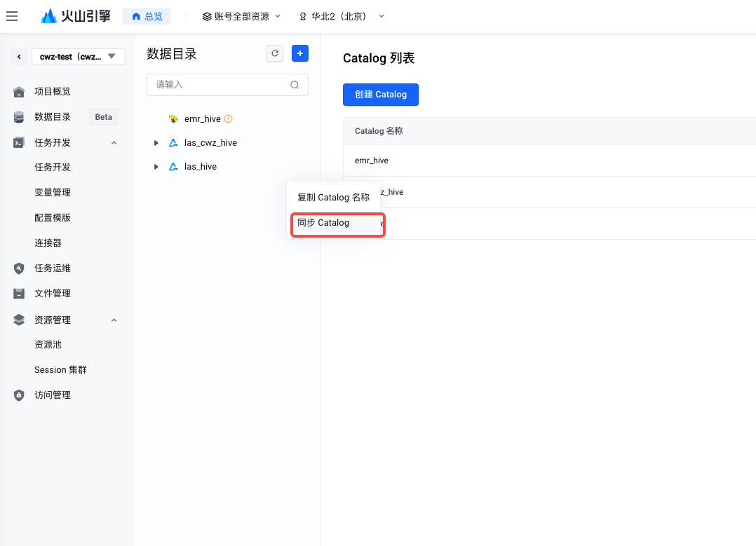
Task: Expand the las_cwz_hive tree node
Action: click(x=156, y=143)
